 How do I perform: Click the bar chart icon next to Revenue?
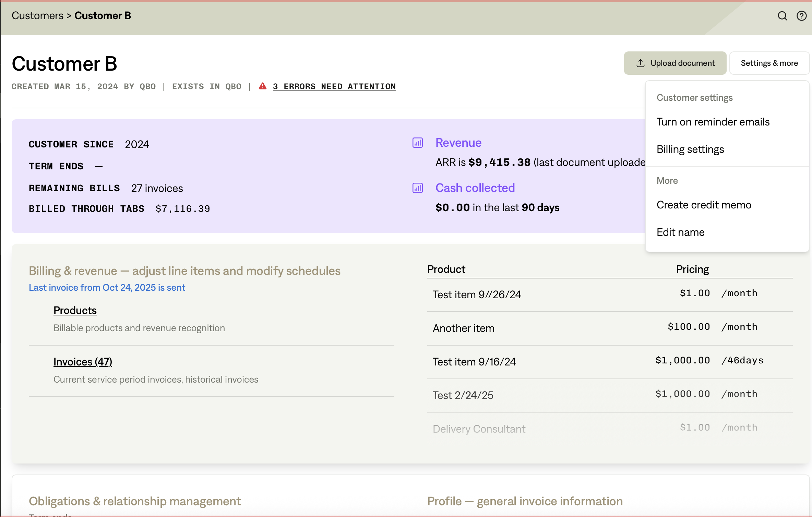point(417,143)
